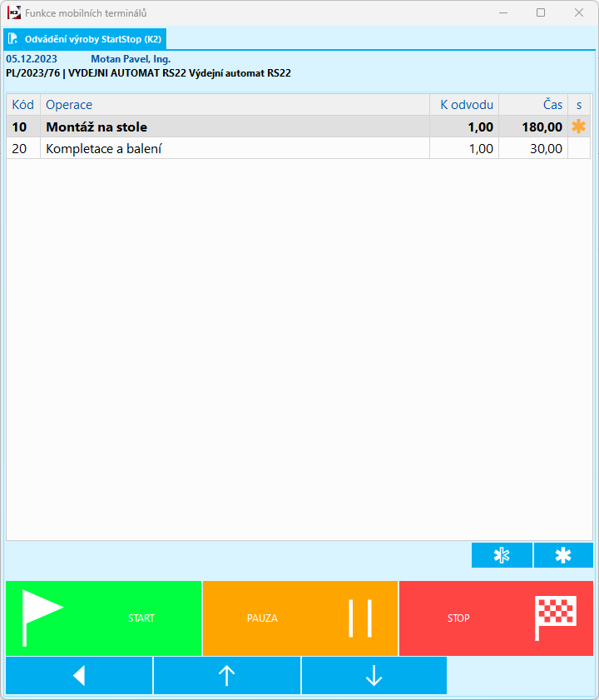Click code 10 cell

(23, 127)
